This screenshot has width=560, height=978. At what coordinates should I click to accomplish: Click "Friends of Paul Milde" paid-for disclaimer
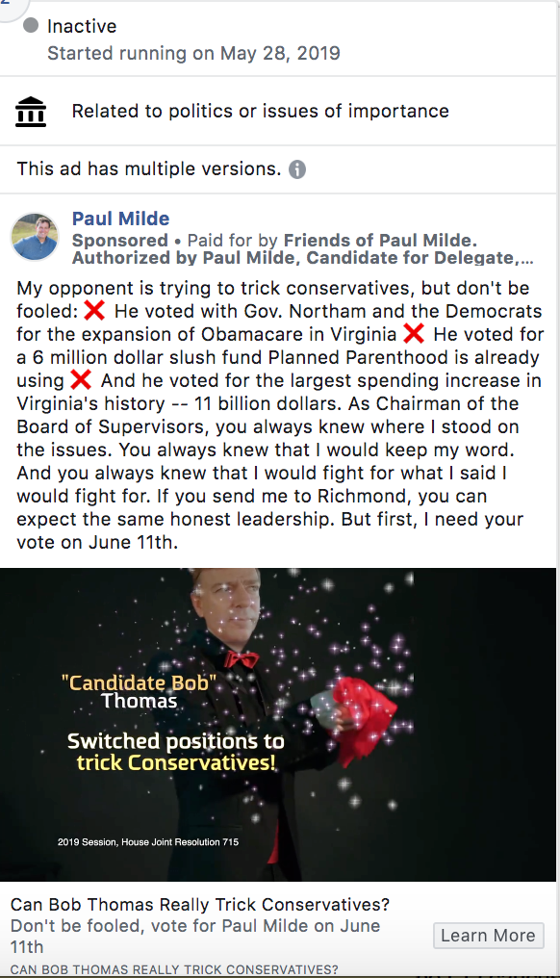[380, 240]
